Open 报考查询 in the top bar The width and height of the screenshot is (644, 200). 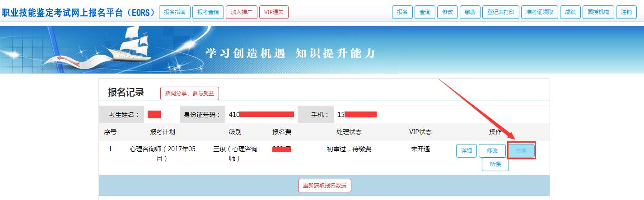[208, 12]
